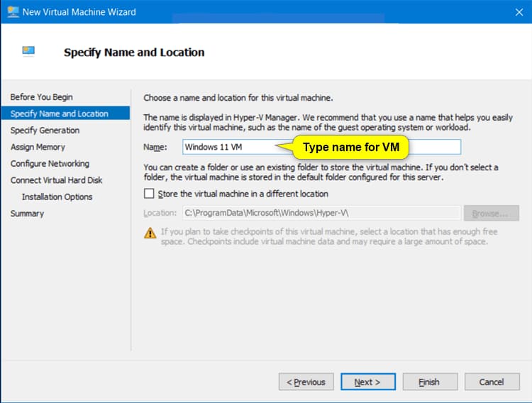Enable storing the virtual machine in a different location
The width and height of the screenshot is (532, 403).
pyautogui.click(x=149, y=194)
